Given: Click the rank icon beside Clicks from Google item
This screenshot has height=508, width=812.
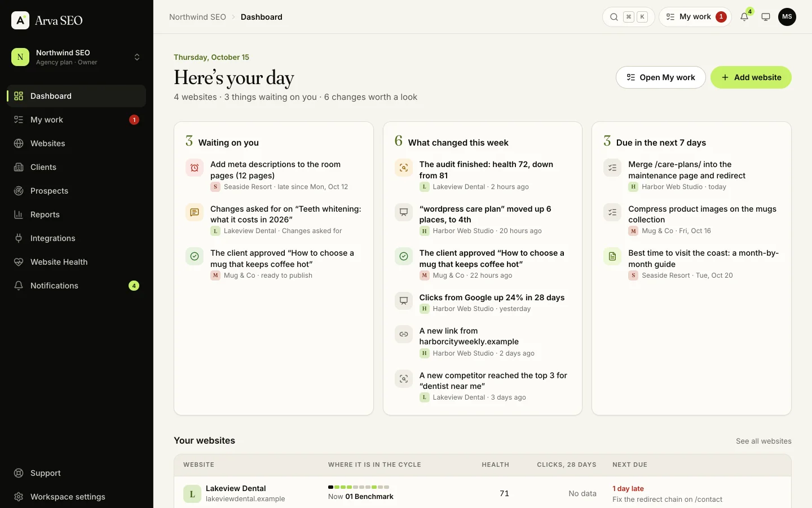Looking at the screenshot, I should pyautogui.click(x=404, y=301).
